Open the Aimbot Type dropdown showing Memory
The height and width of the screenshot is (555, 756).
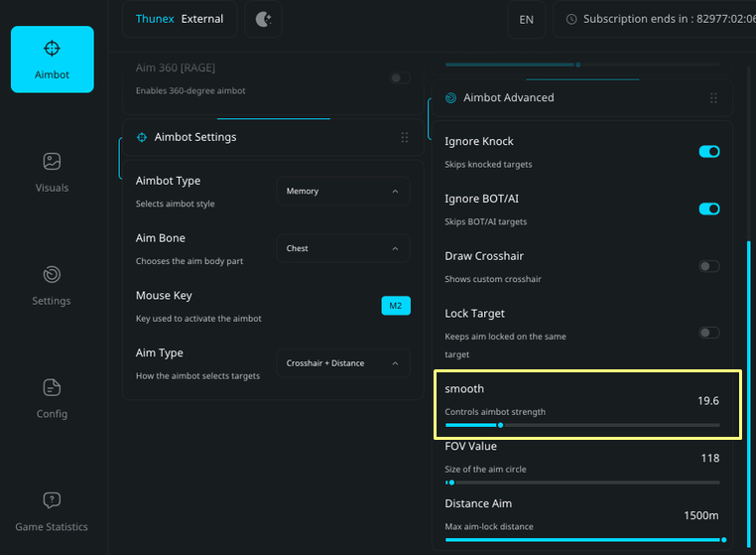[x=342, y=191]
